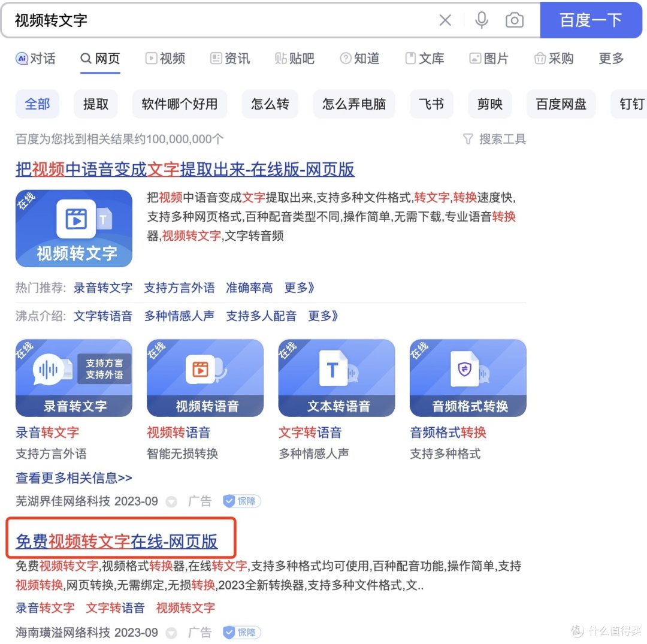Select the 网页 tab
The width and height of the screenshot is (647, 644).
(100, 58)
